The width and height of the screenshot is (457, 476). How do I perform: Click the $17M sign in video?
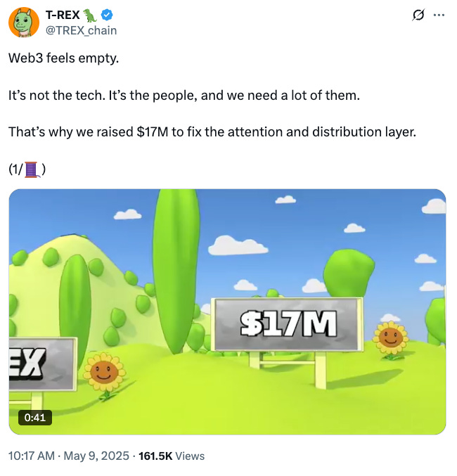(x=288, y=324)
